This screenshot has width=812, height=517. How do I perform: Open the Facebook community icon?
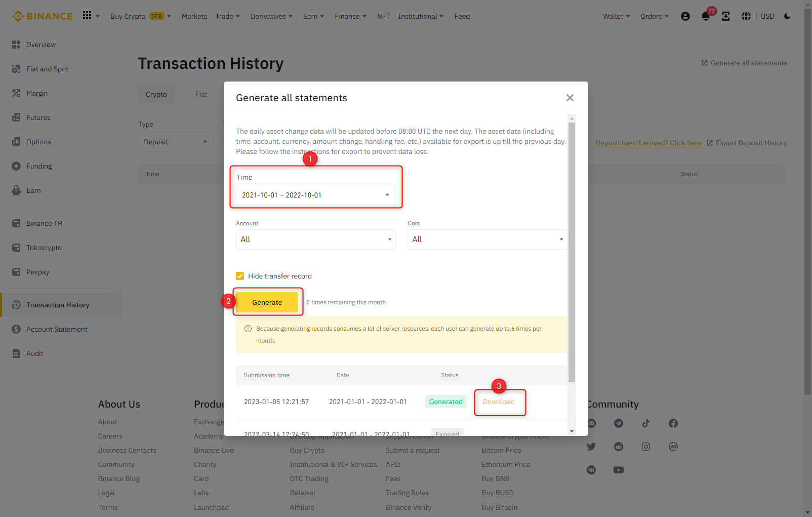coord(673,423)
